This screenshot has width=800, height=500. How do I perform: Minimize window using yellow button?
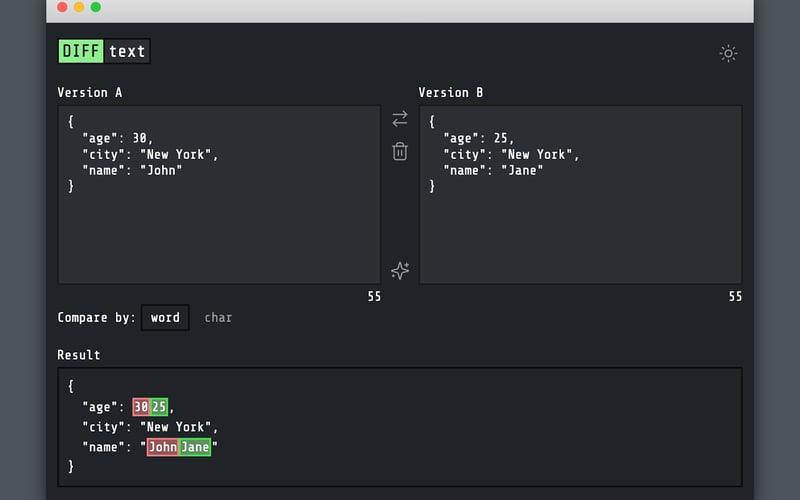coord(79,7)
